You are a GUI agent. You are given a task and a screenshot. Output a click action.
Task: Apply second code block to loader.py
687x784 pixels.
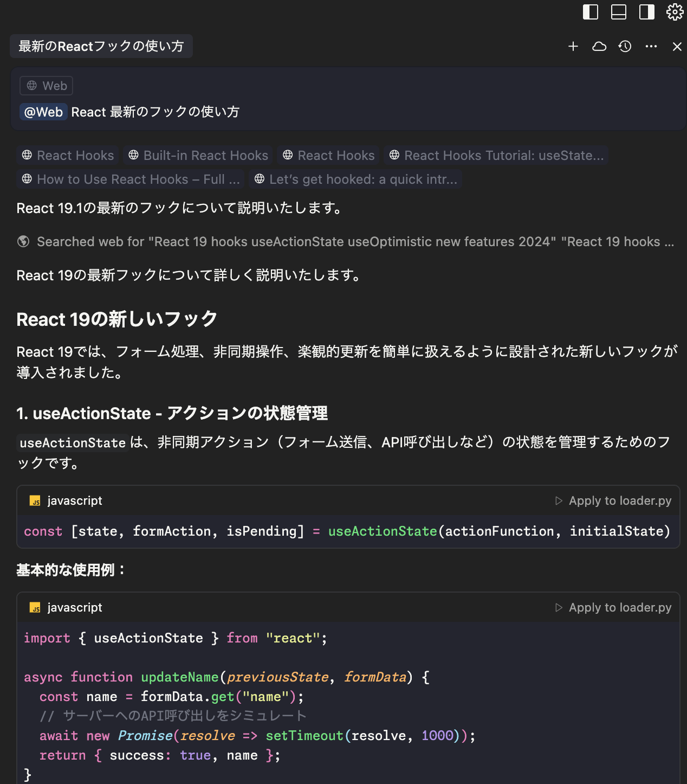[x=613, y=608]
